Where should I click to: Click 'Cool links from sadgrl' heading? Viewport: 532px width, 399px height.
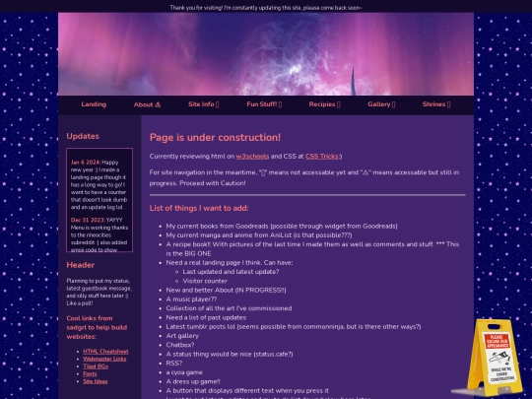(97, 327)
